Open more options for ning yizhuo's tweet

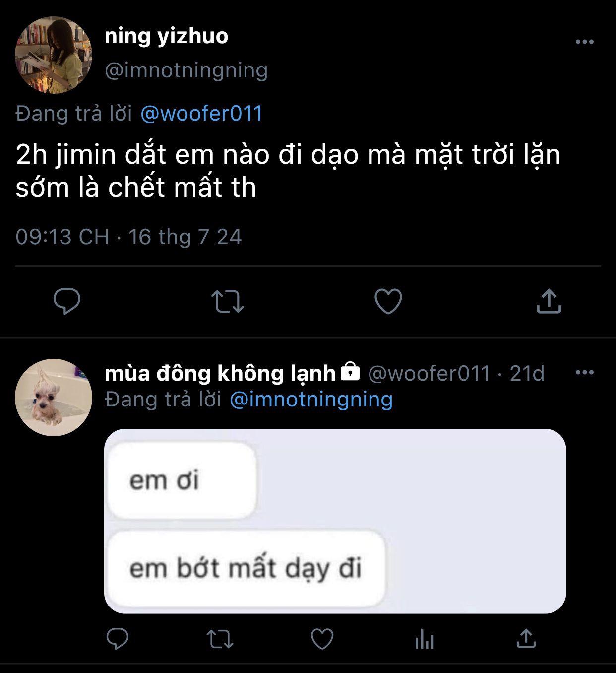coord(585,42)
